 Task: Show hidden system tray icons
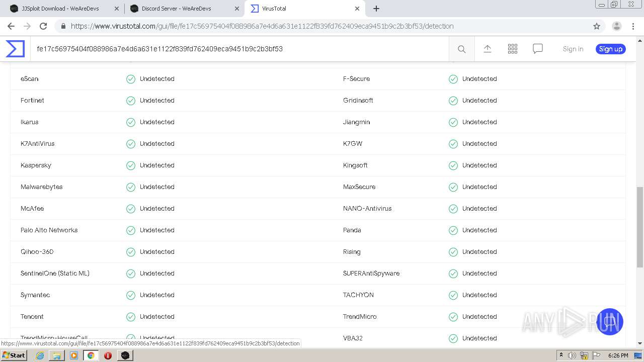coord(561,355)
